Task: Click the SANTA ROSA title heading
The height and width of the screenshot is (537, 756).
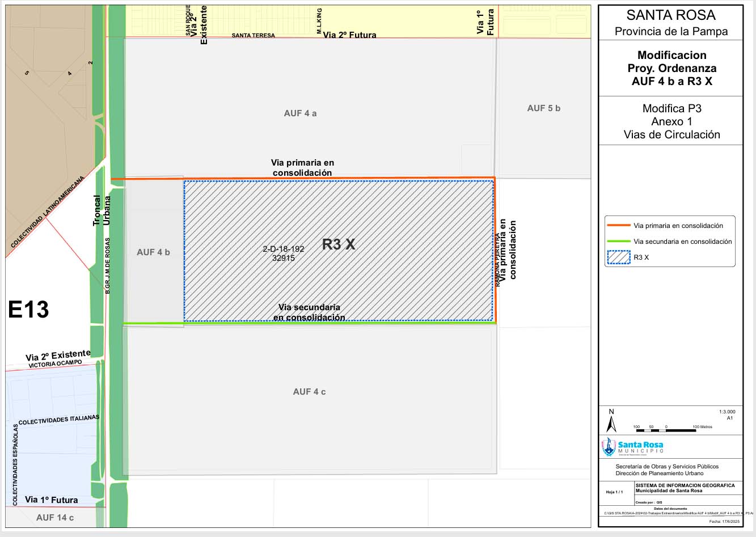Action: point(671,15)
